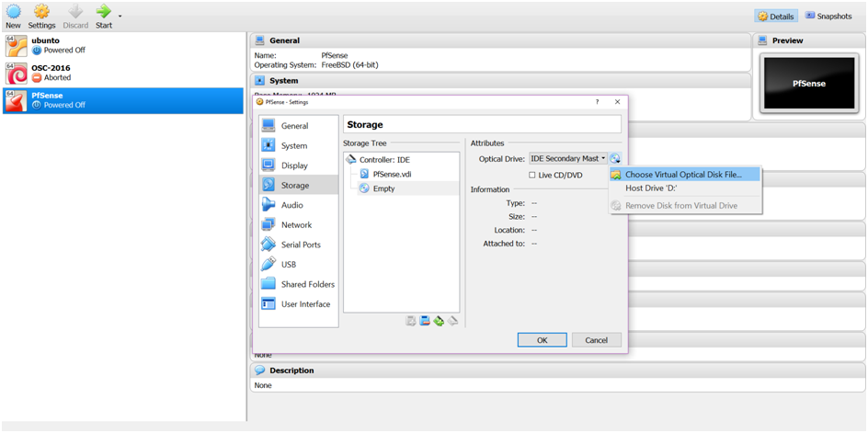
Task: Select Host Drive 'D:' menu option
Action: click(x=651, y=188)
